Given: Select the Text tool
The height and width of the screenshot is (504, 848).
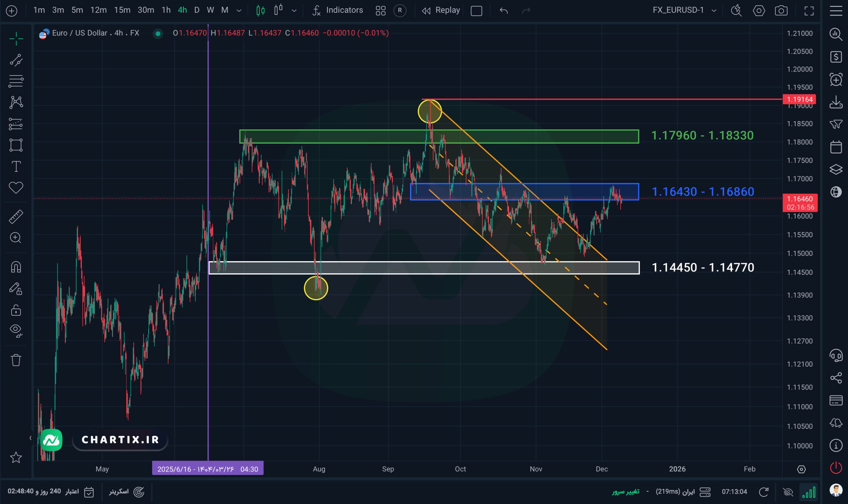Looking at the screenshot, I should 16,166.
